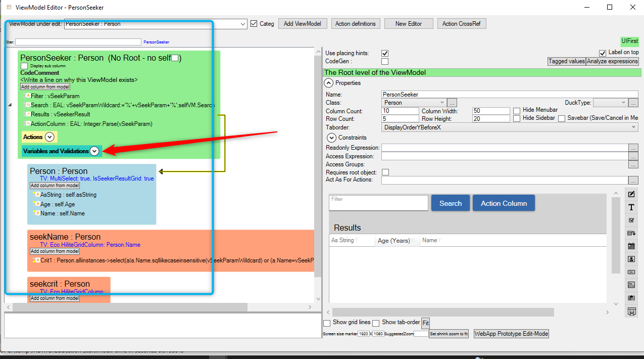Click the calendar date picker icon
This screenshot has width=644, height=359.
[x=631, y=246]
